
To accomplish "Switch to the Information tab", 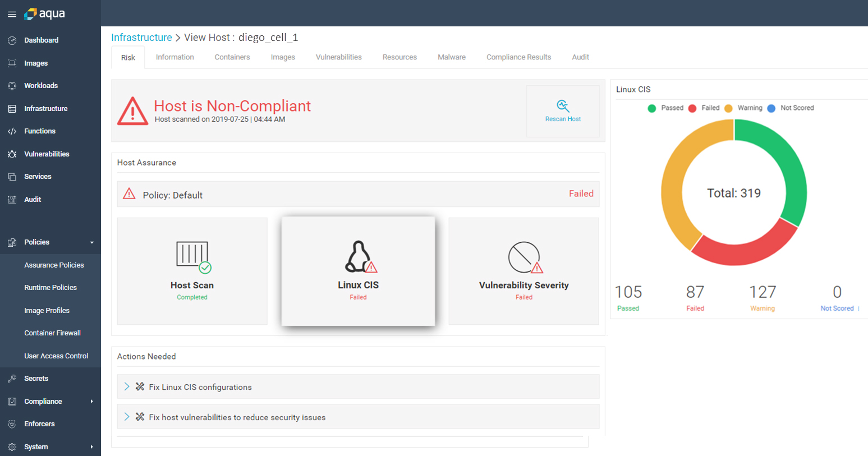I will [175, 57].
